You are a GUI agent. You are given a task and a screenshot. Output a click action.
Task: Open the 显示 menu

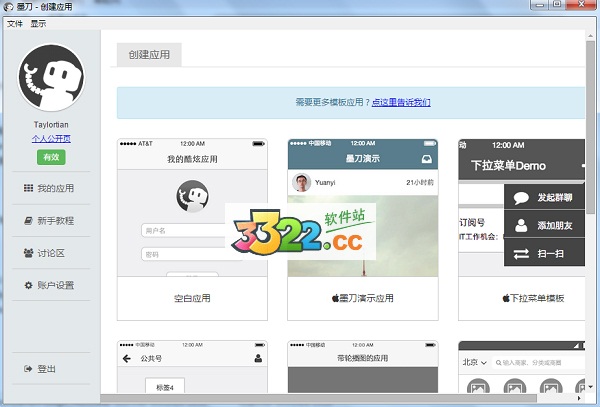click(x=38, y=23)
